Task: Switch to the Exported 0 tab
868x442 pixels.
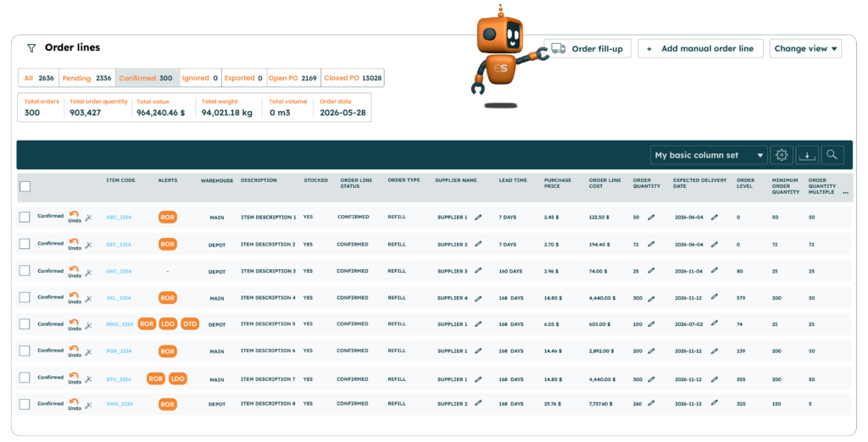Action: coord(243,78)
